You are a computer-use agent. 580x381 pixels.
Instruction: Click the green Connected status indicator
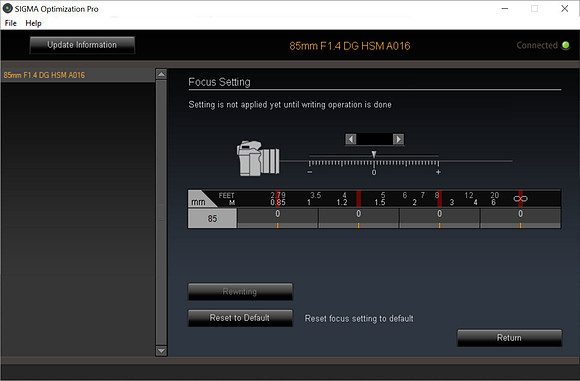[x=566, y=45]
